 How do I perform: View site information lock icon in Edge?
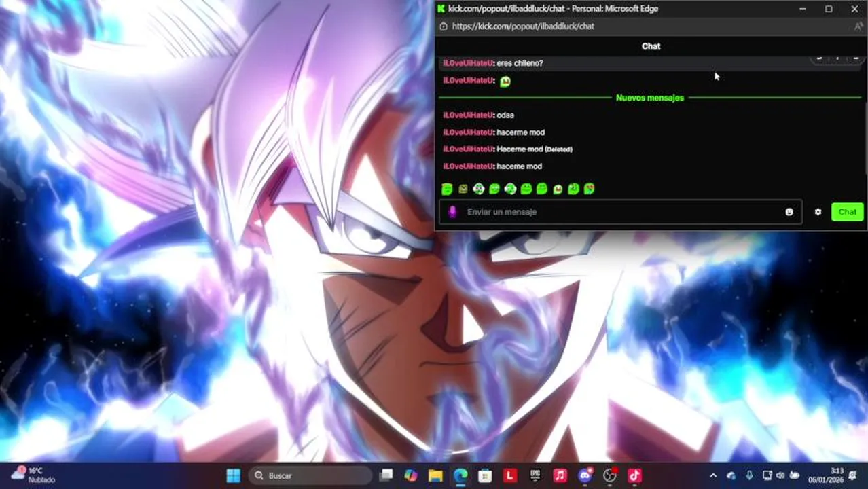pos(443,26)
